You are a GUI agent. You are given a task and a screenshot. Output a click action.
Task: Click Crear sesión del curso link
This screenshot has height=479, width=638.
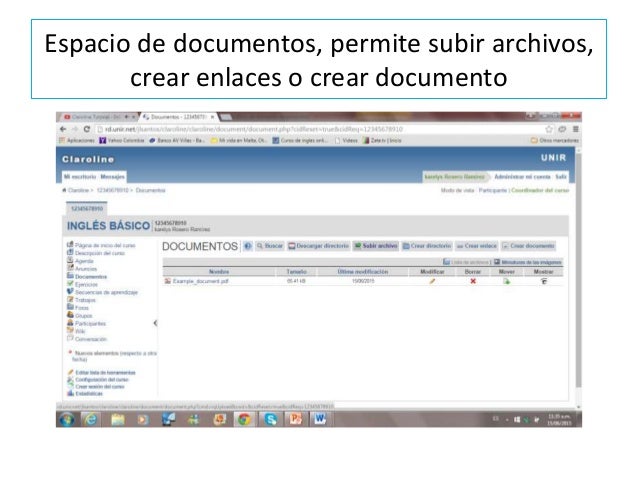100,387
